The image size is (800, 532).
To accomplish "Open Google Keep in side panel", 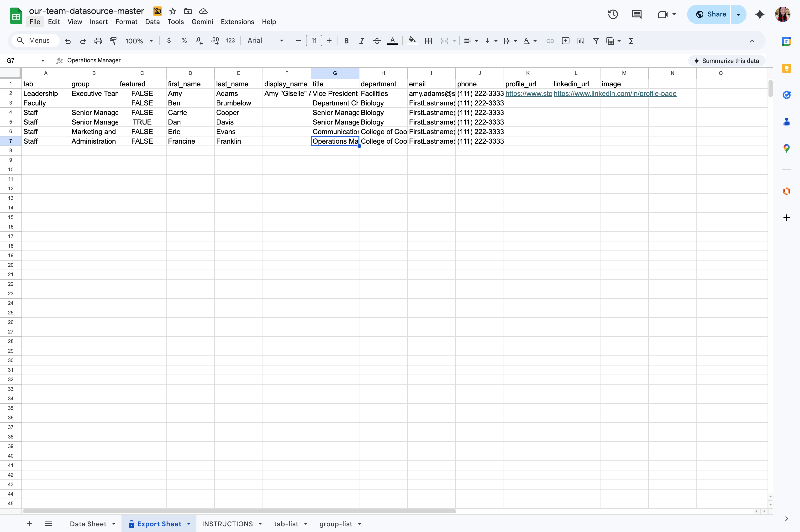I will [x=786, y=68].
